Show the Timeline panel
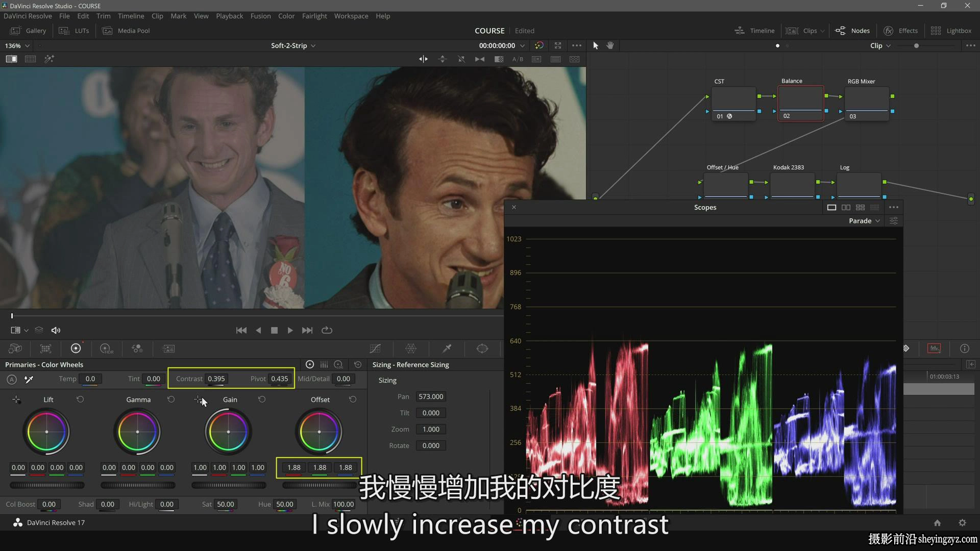Viewport: 980px width, 551px height. tap(754, 31)
